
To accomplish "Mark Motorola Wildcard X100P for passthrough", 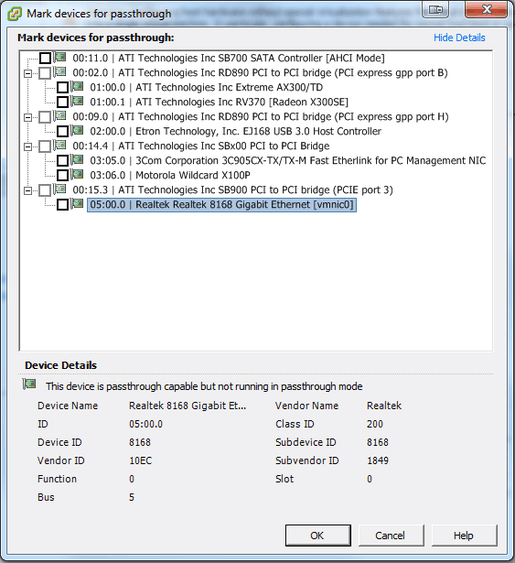I will tap(63, 175).
